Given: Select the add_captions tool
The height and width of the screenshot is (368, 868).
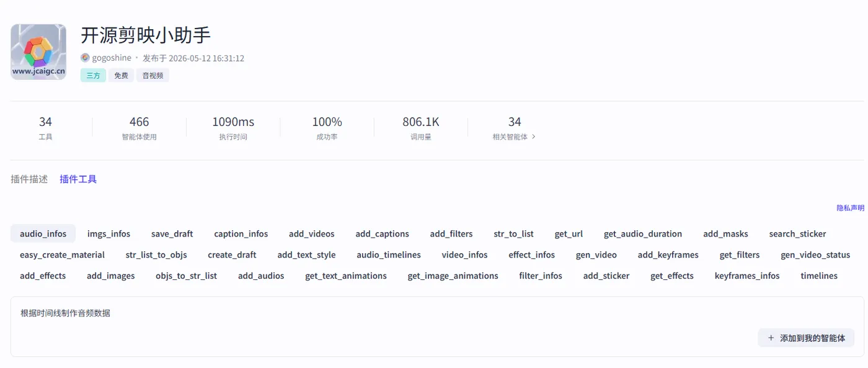Looking at the screenshot, I should click(x=382, y=234).
